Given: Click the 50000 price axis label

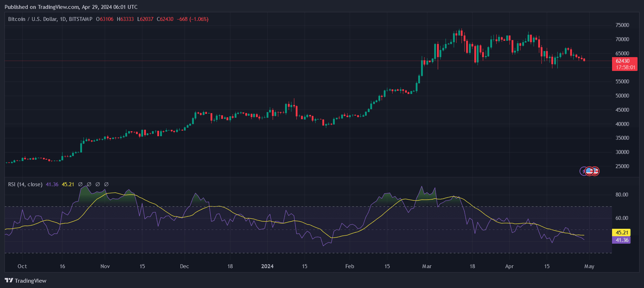Looking at the screenshot, I should (622, 96).
